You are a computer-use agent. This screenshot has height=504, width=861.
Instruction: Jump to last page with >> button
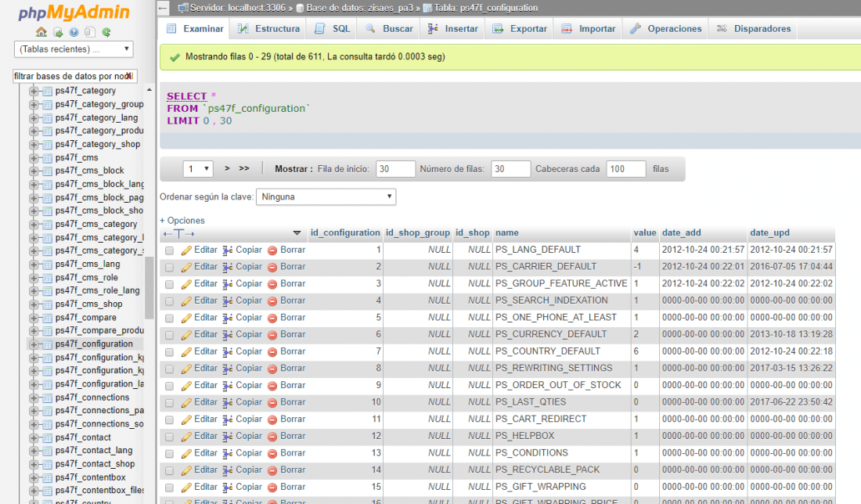pyautogui.click(x=243, y=168)
